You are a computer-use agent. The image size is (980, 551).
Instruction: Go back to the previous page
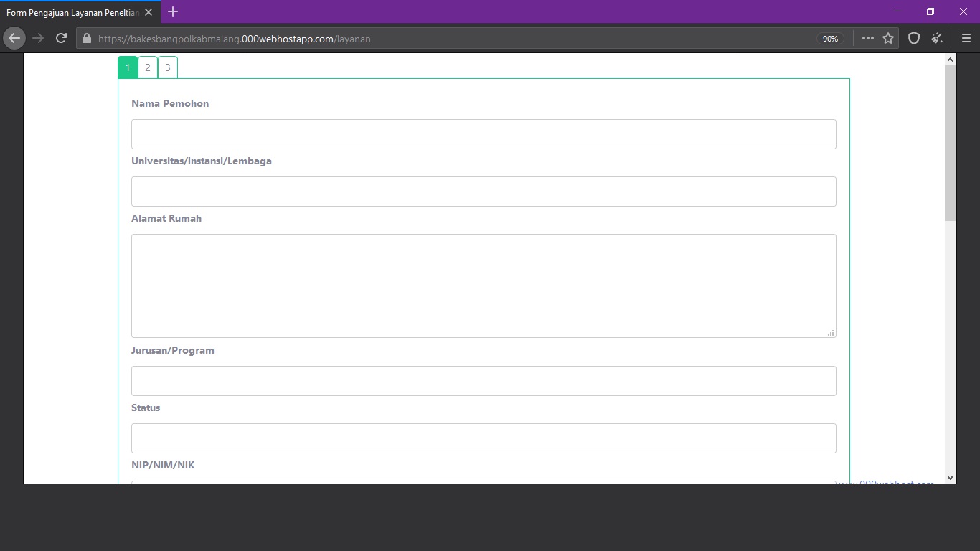point(14,38)
